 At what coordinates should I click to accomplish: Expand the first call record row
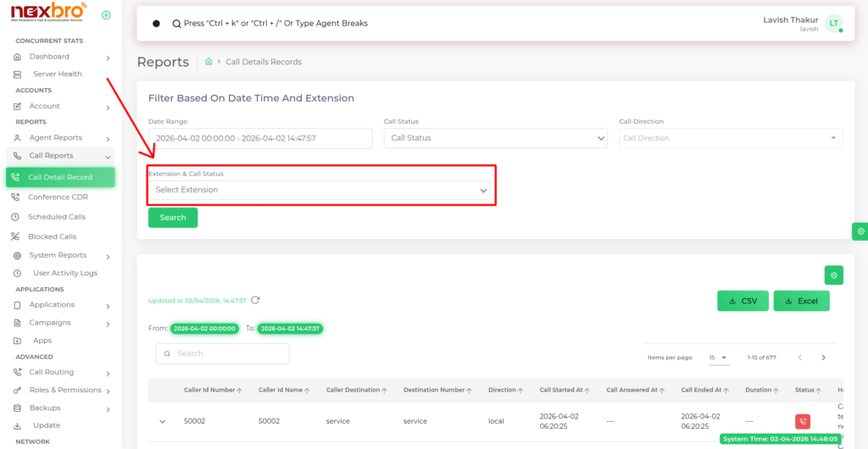tap(160, 421)
